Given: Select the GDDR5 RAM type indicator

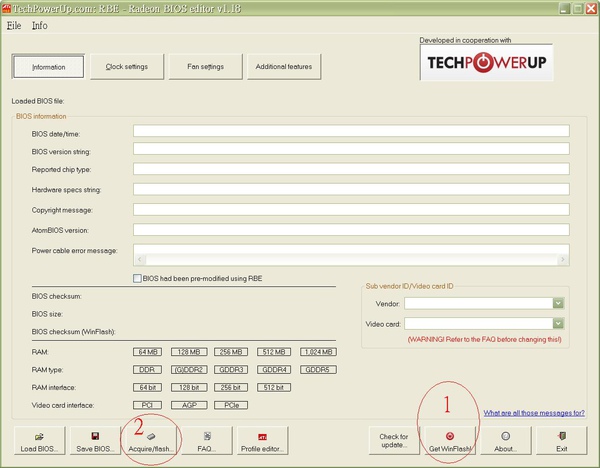Looking at the screenshot, I should tap(318, 370).
